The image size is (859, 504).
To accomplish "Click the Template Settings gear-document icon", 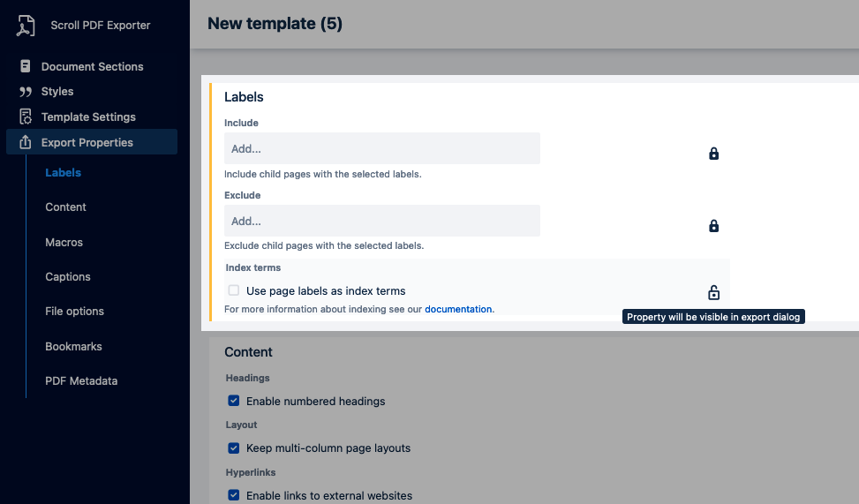I will [26, 117].
